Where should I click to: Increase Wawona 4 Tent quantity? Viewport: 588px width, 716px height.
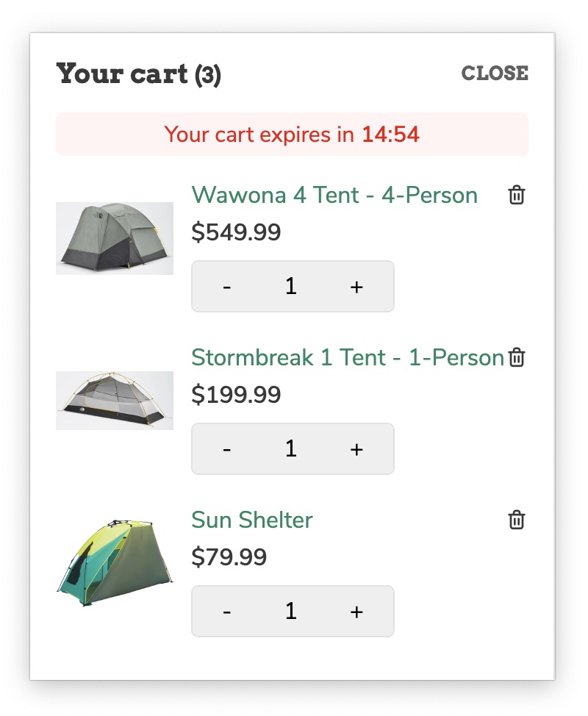(356, 287)
